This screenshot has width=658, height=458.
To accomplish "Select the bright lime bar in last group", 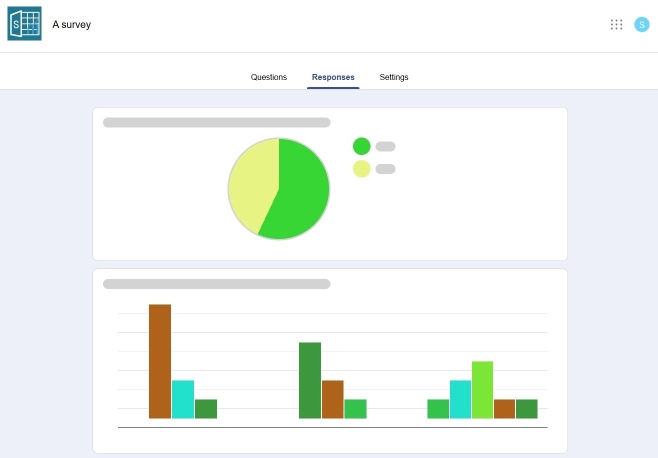I will (482, 390).
